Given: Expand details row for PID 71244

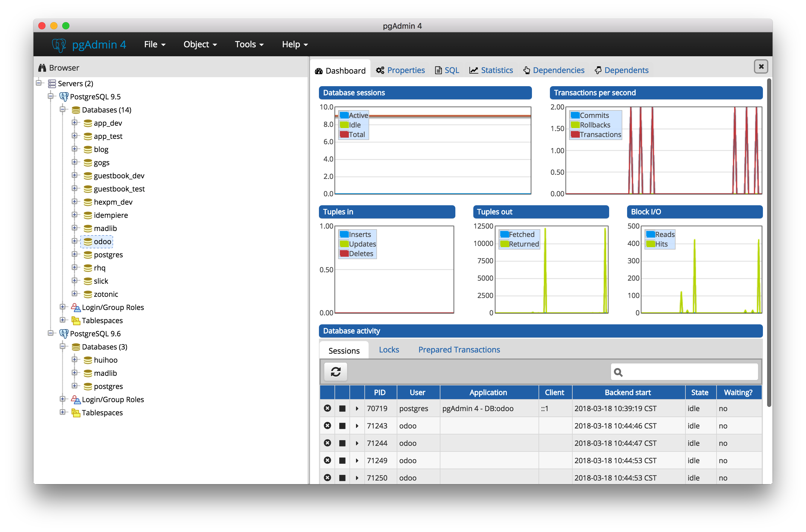Looking at the screenshot, I should [357, 443].
